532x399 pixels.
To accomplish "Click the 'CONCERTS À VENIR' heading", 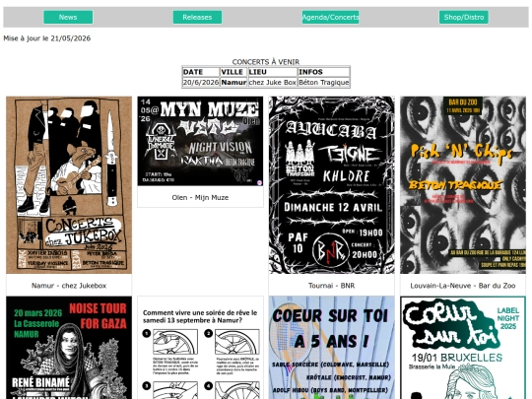I will tap(266, 62).
